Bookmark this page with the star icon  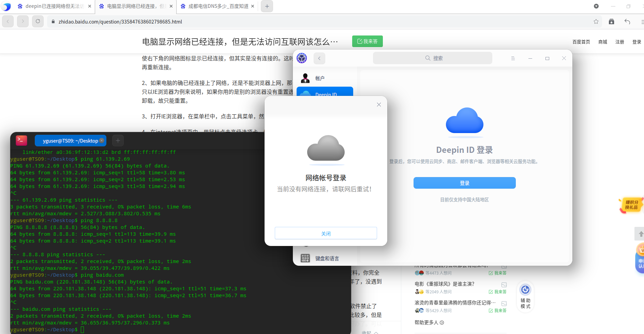(x=596, y=21)
